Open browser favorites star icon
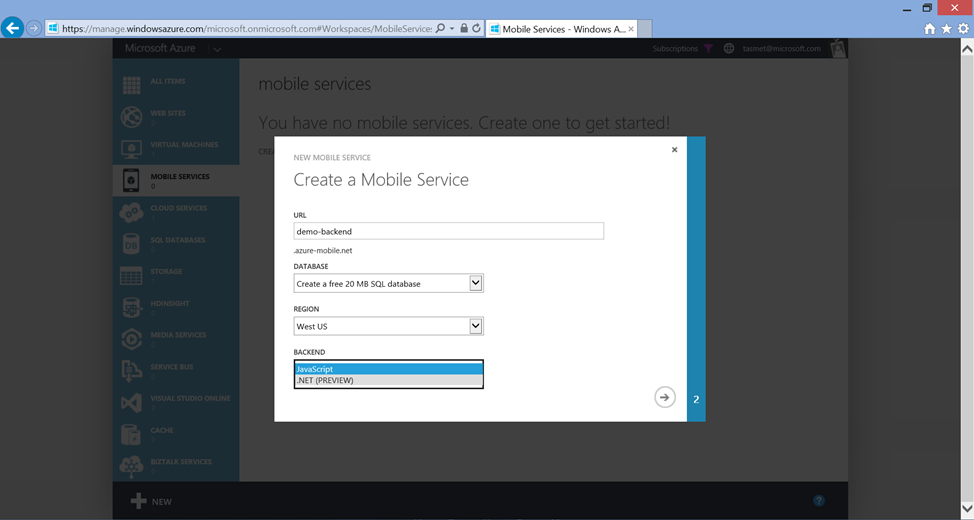The height and width of the screenshot is (520, 974). [x=946, y=29]
